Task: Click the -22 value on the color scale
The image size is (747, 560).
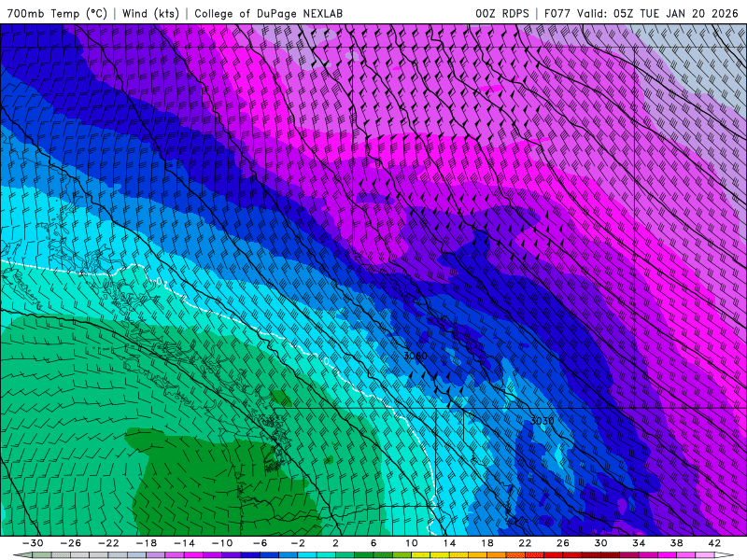Action: tap(108, 543)
